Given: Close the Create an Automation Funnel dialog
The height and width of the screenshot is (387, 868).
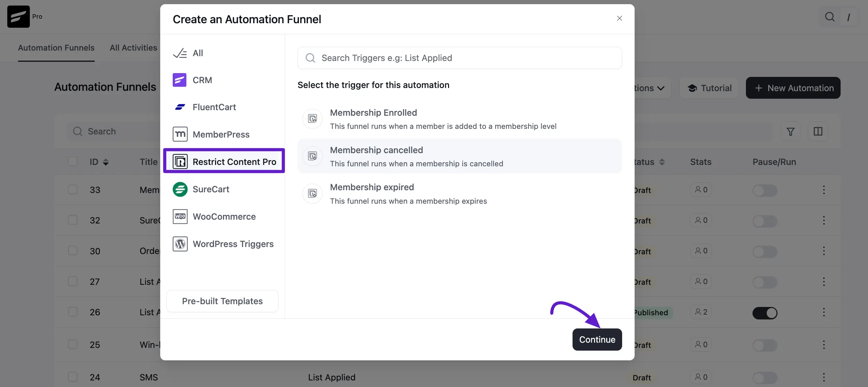Looking at the screenshot, I should (619, 18).
